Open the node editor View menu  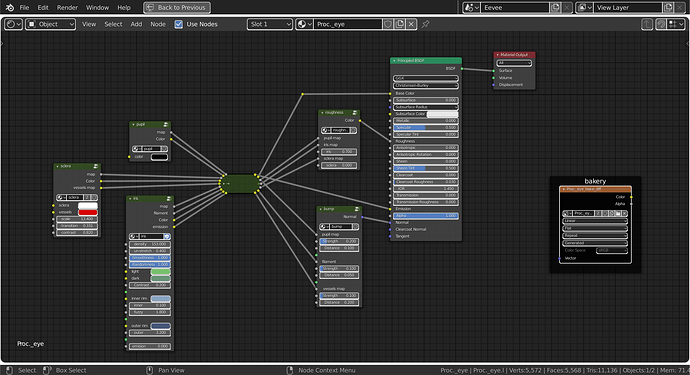tap(89, 24)
